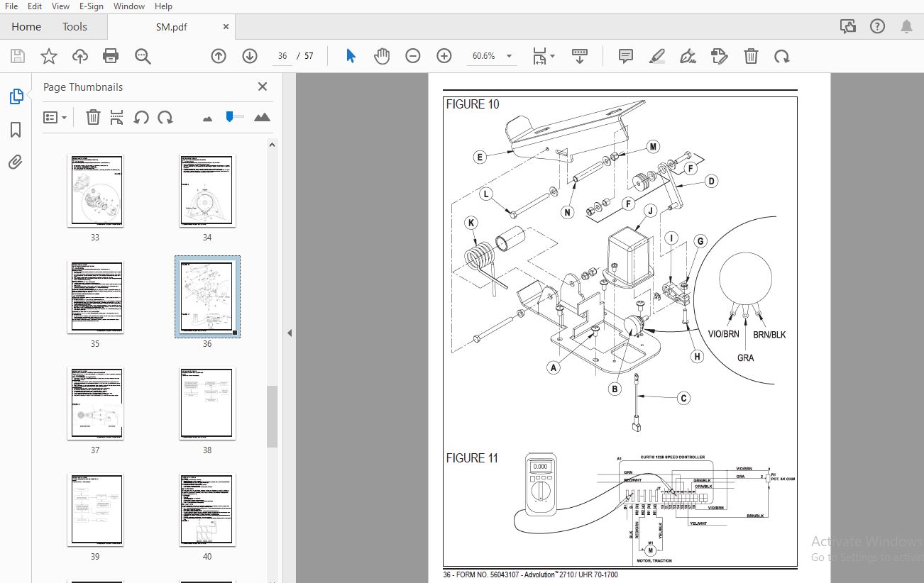924x583 pixels.
Task: Close the SM.pdf tab
Action: (x=226, y=27)
